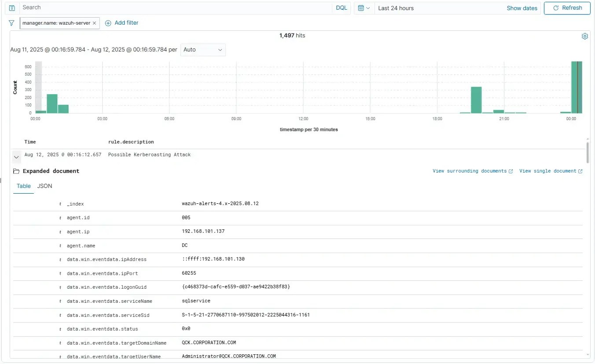The height and width of the screenshot is (364, 595).
Task: Open chart options with the gear icon
Action: pos(584,36)
